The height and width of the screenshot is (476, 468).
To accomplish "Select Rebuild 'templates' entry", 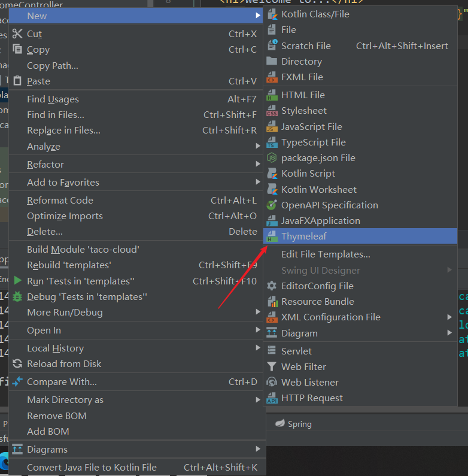I will pyautogui.click(x=136, y=265).
